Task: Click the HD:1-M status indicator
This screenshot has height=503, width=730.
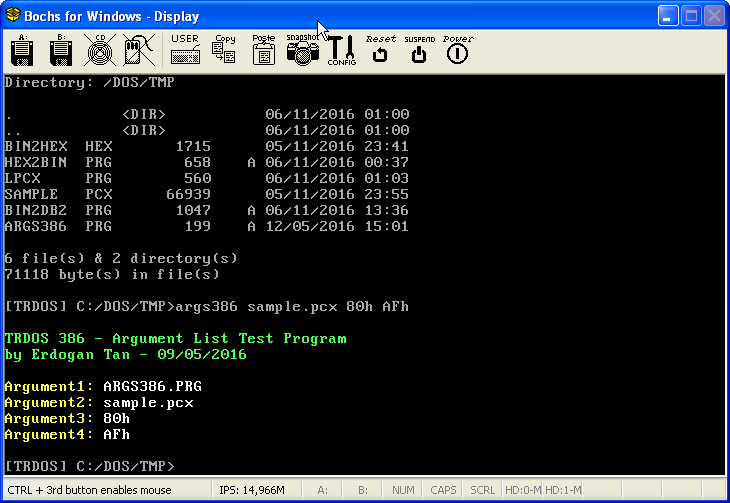Action: point(563,490)
